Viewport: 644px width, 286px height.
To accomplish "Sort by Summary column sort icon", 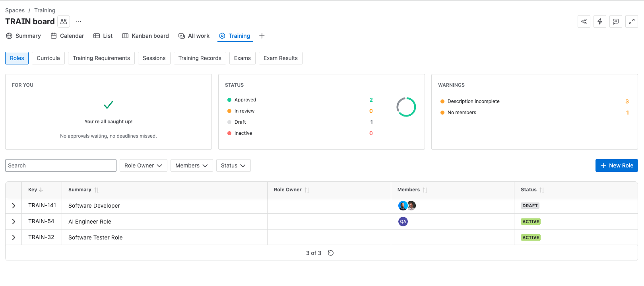I will [x=97, y=190].
